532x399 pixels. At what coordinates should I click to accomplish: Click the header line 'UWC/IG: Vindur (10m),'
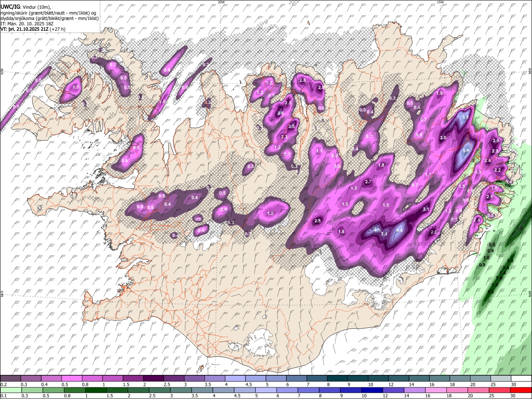pyautogui.click(x=25, y=7)
